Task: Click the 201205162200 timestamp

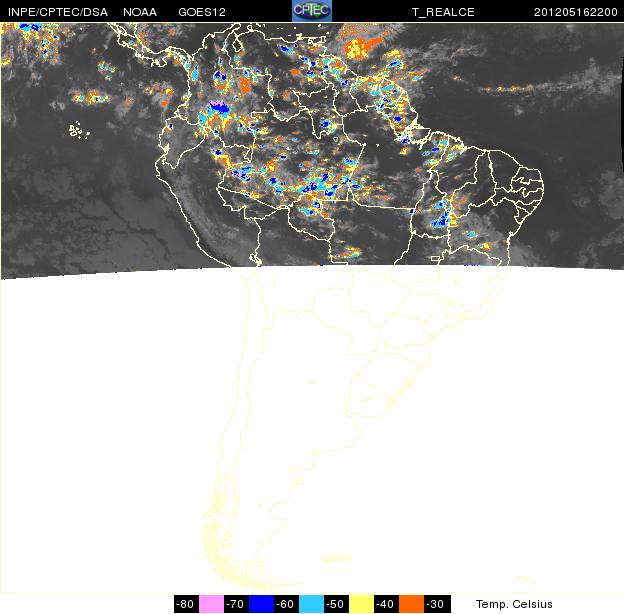Action: click(575, 12)
